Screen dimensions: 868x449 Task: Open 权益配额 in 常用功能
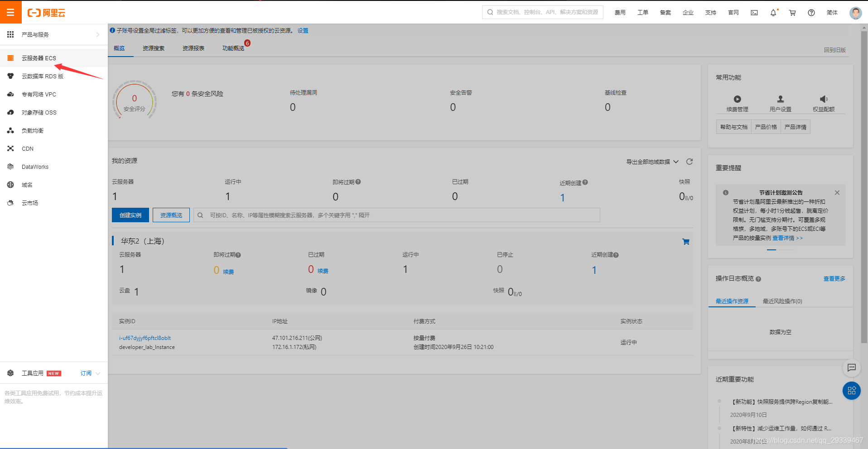click(824, 104)
